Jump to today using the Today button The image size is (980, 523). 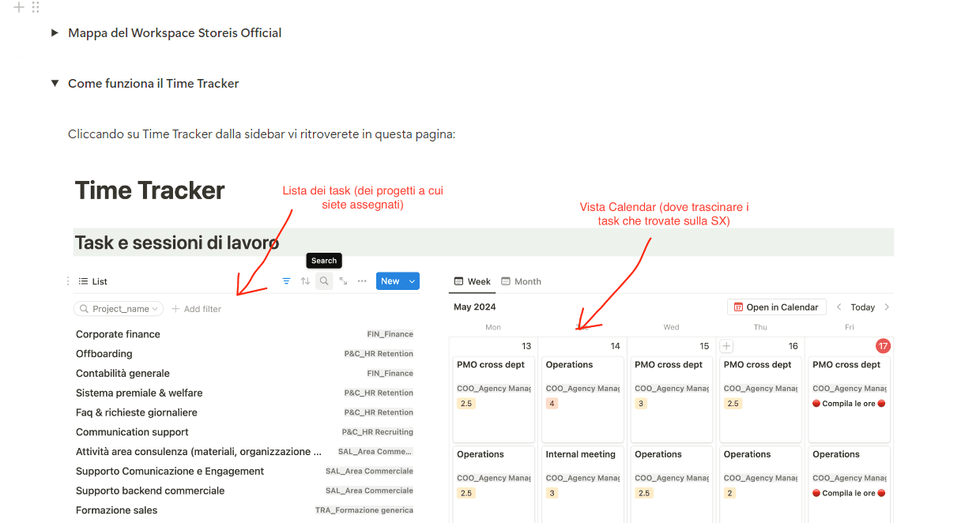click(862, 307)
